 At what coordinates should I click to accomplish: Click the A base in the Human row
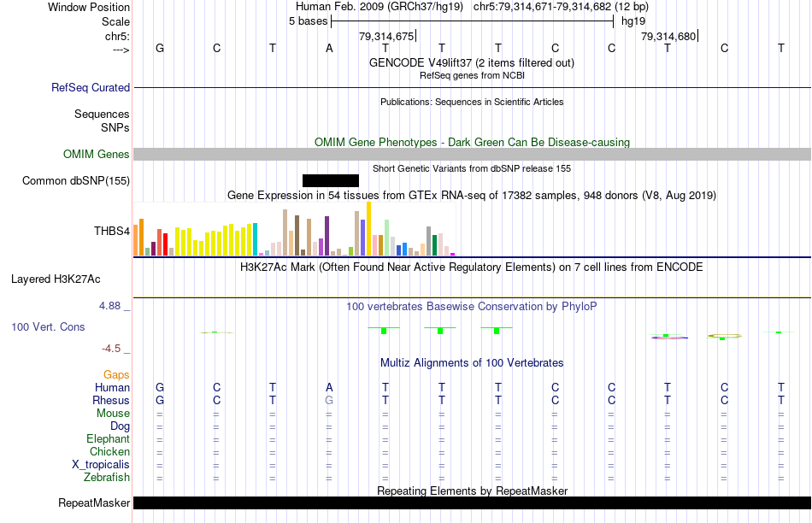point(329,387)
